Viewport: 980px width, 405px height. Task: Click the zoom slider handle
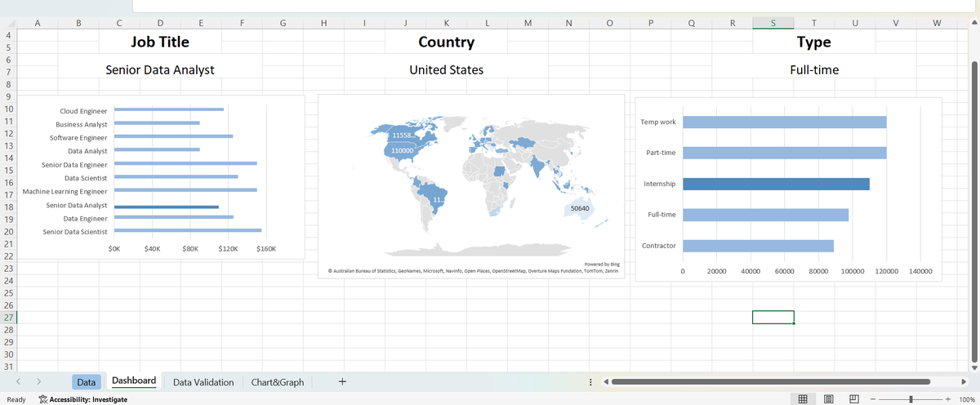[x=911, y=399]
